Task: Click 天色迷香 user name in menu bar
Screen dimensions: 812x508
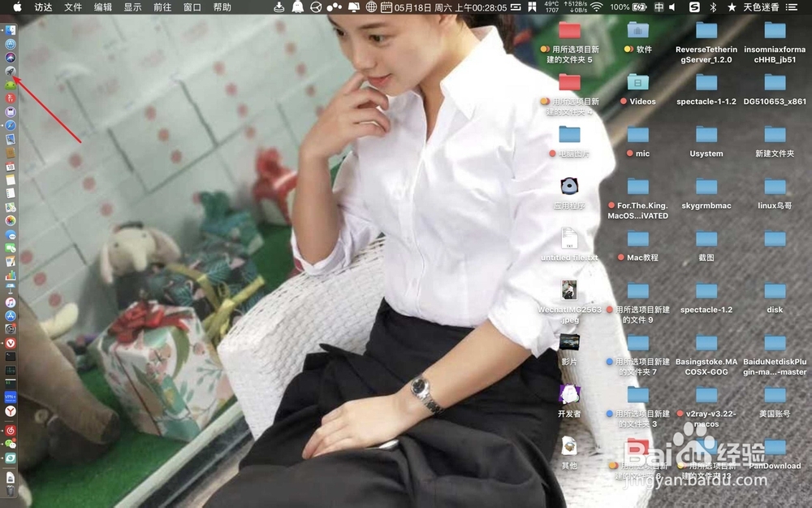Action: pos(761,7)
